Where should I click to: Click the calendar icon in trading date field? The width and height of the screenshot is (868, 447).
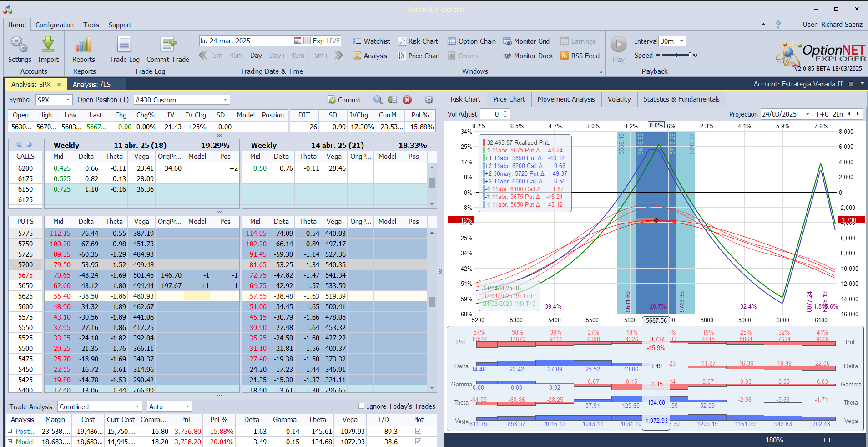click(298, 41)
